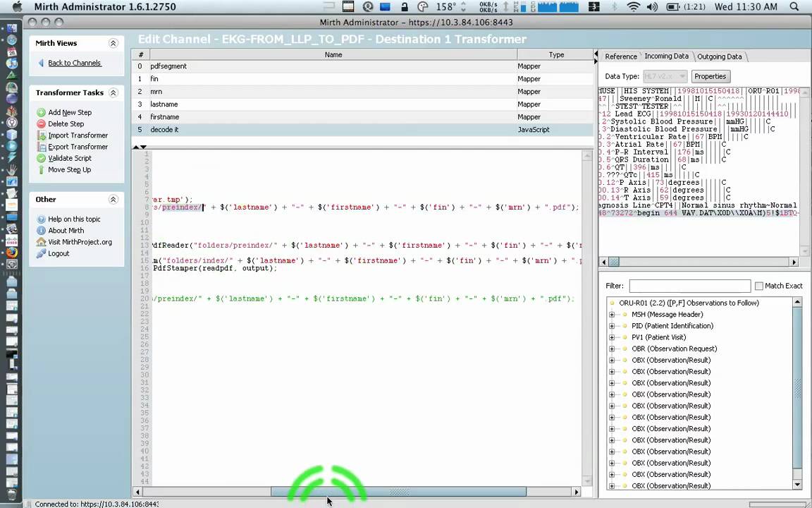
Task: Open Firefox from the Dock
Action: pos(11,253)
